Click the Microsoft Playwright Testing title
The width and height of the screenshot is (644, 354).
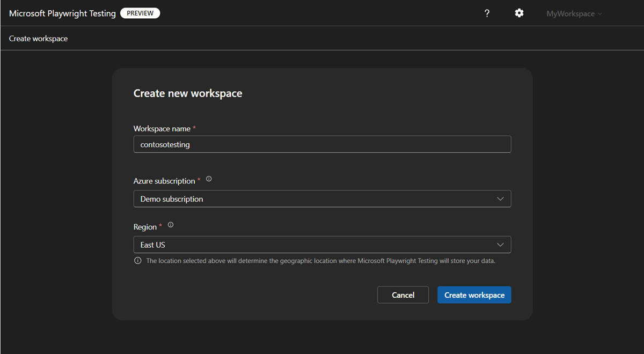[x=62, y=13]
